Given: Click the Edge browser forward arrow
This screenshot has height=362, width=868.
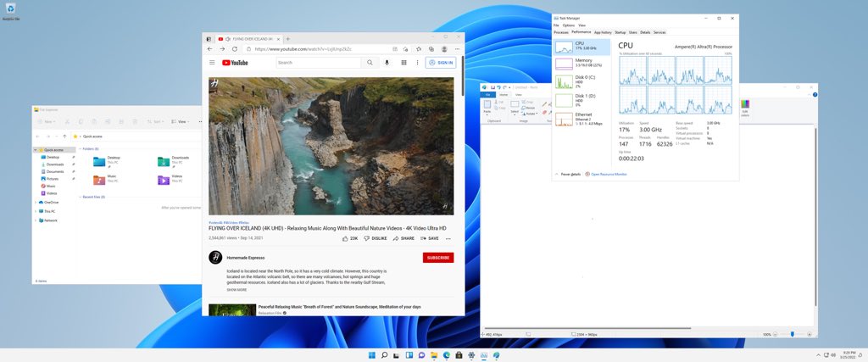Looking at the screenshot, I should pyautogui.click(x=223, y=48).
